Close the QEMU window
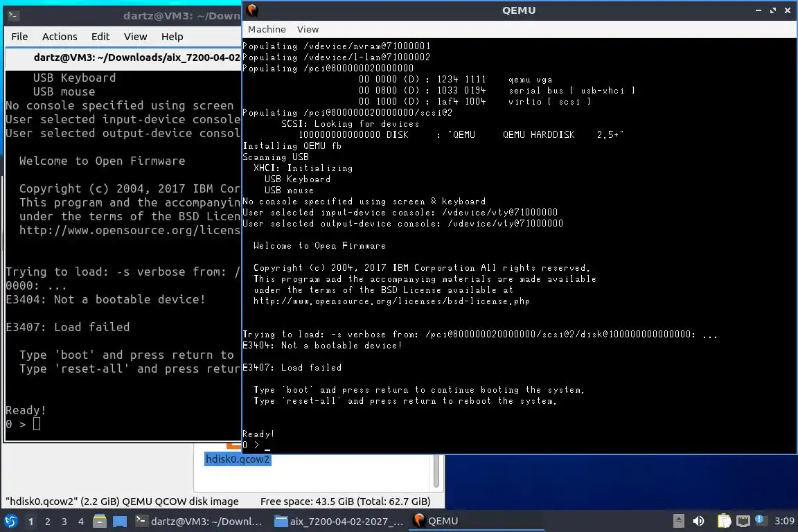The image size is (798, 532). coord(788,10)
